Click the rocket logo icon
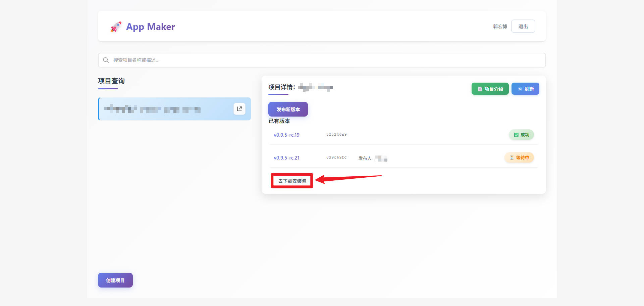Image resolution: width=644 pixels, height=306 pixels. pyautogui.click(x=116, y=27)
